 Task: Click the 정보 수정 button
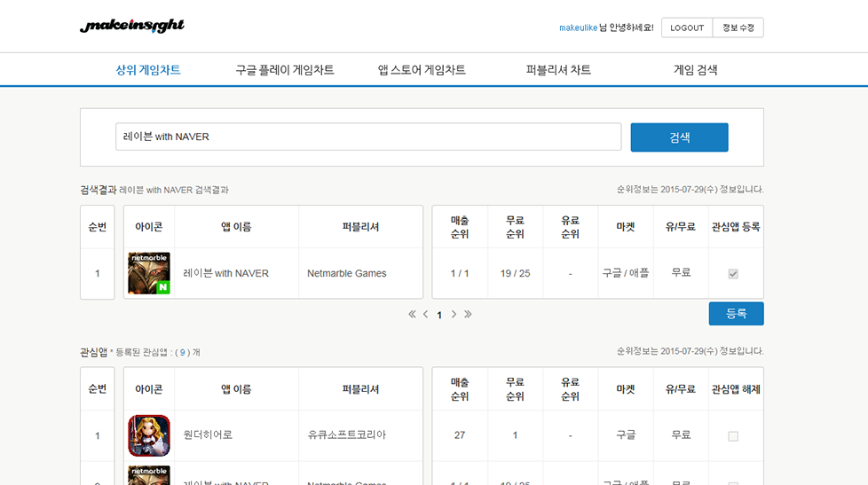coord(738,27)
